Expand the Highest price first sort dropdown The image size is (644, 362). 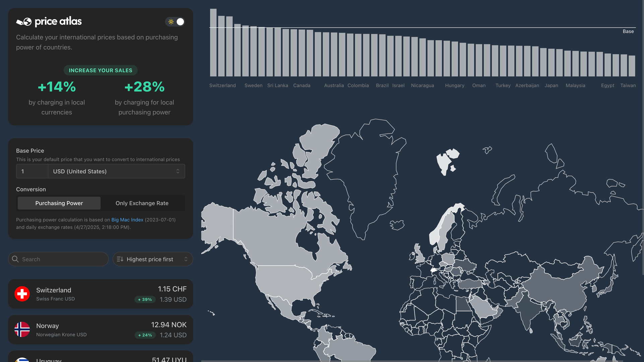point(153,259)
